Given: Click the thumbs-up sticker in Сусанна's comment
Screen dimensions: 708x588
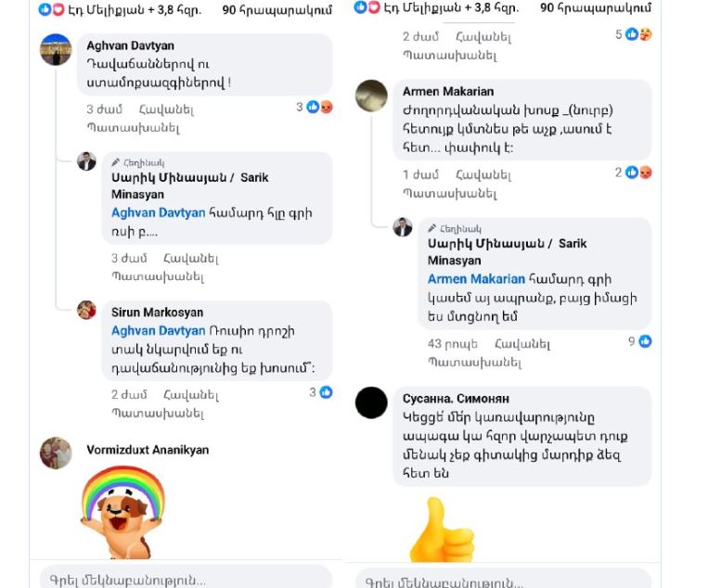Looking at the screenshot, I should 442,530.
